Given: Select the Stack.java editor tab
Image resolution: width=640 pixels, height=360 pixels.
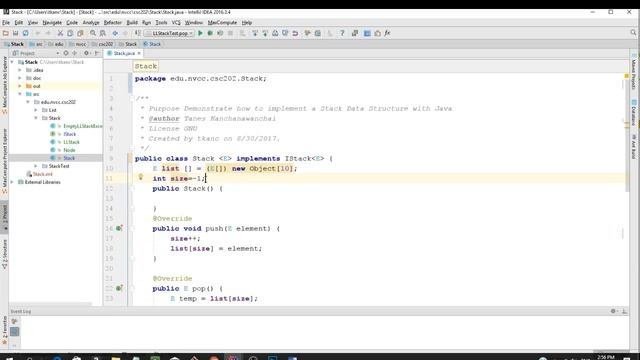Looking at the screenshot, I should [x=124, y=53].
